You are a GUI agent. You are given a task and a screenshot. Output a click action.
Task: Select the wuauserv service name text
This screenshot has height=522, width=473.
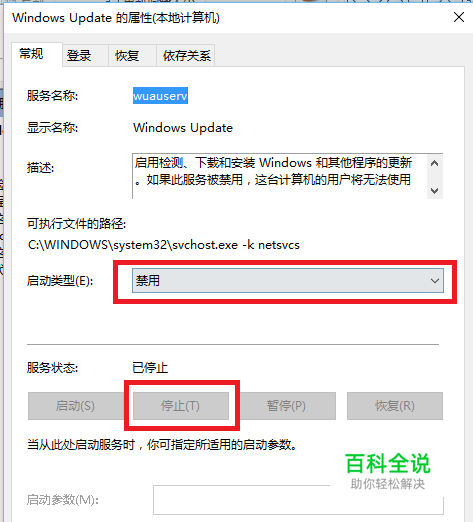tap(160, 96)
